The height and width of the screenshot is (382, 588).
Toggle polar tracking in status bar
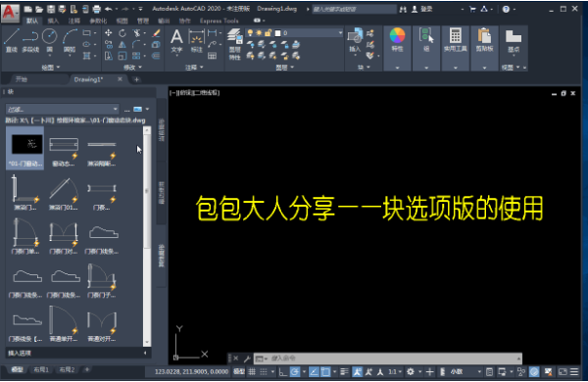tap(295, 372)
